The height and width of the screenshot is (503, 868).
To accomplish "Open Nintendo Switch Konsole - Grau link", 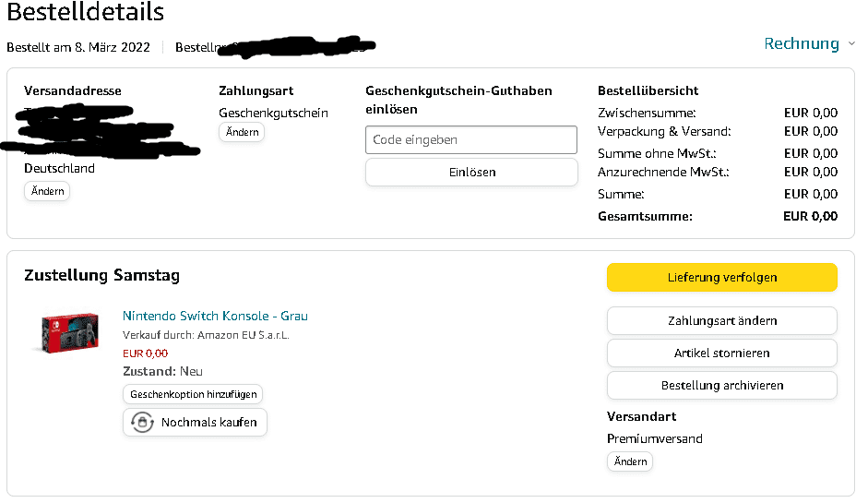I will (215, 316).
